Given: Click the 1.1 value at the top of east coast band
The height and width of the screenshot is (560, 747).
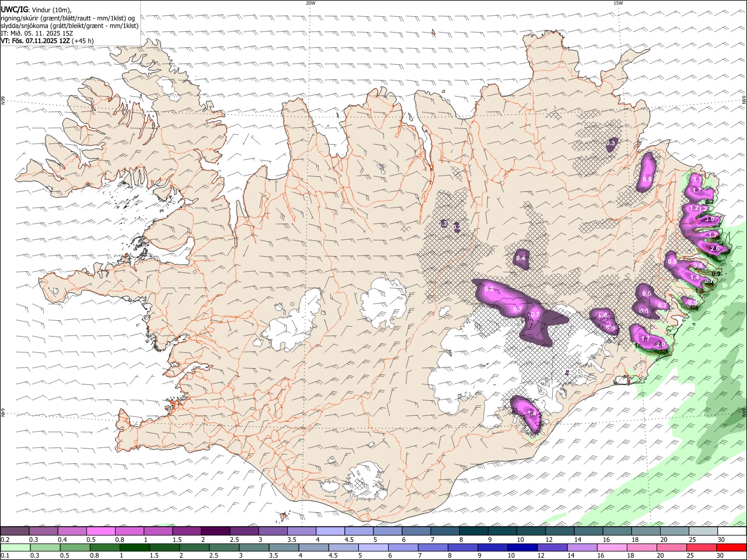Looking at the screenshot, I should pos(696,180).
